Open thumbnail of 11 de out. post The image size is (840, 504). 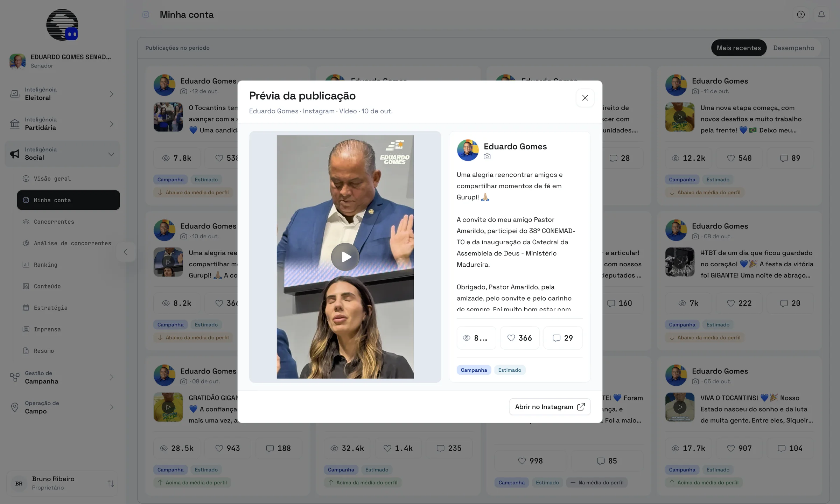[x=680, y=117]
